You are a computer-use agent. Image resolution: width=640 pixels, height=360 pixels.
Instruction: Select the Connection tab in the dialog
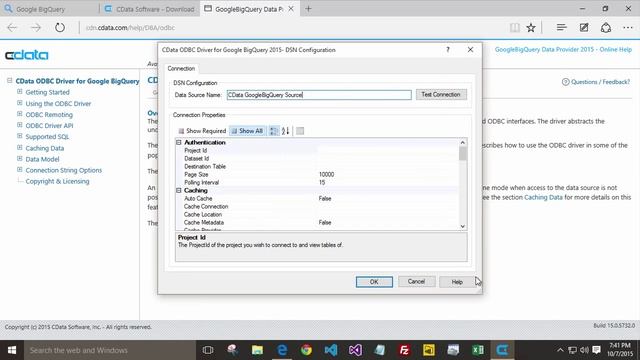point(181,69)
